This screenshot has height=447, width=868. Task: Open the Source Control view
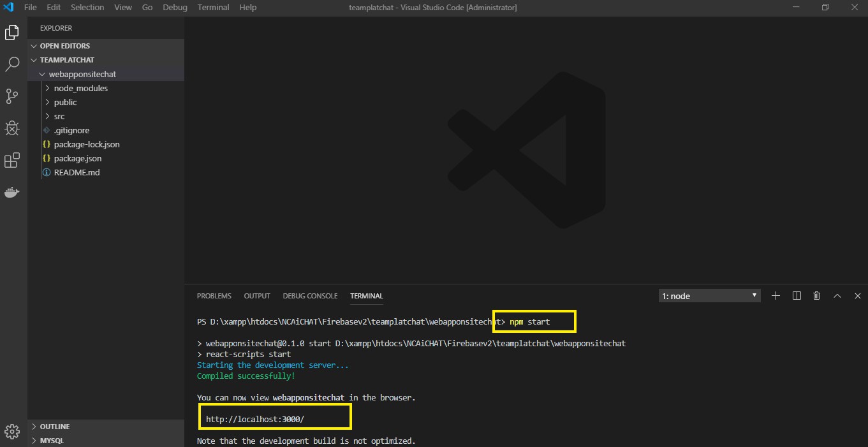pos(12,96)
